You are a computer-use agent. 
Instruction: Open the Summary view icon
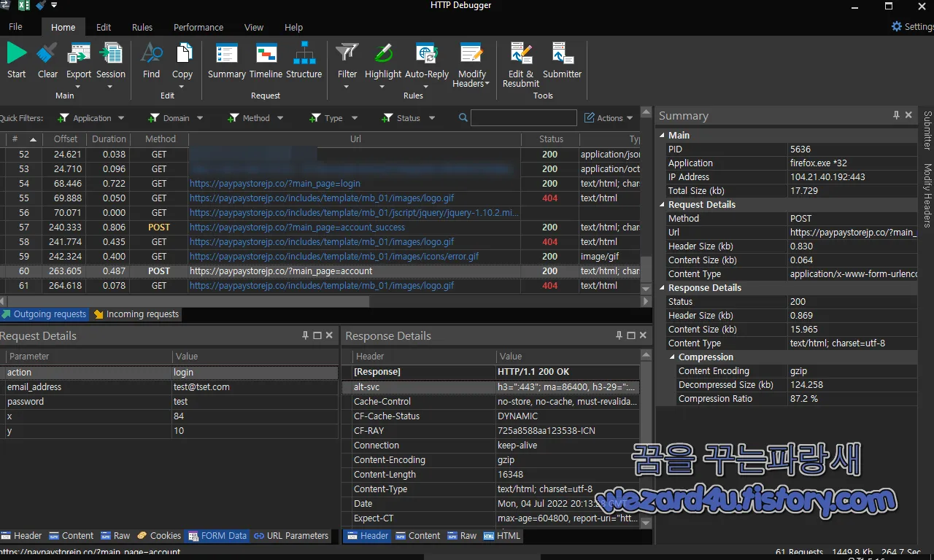[x=227, y=53]
